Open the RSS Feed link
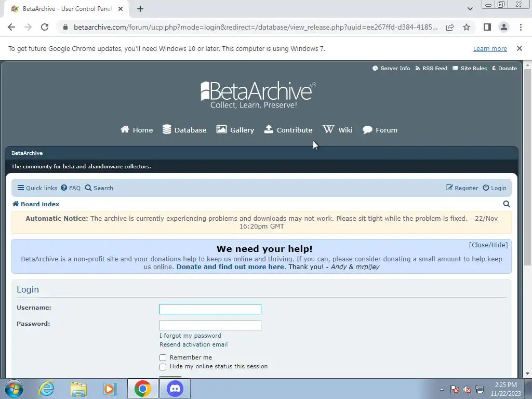Screen dimensions: 532x399 [431, 68]
